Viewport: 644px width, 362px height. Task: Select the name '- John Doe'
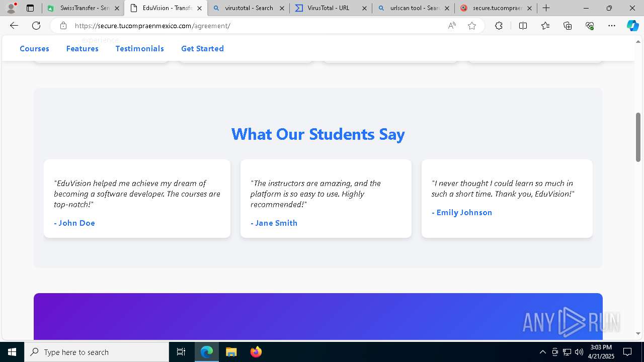[74, 223]
